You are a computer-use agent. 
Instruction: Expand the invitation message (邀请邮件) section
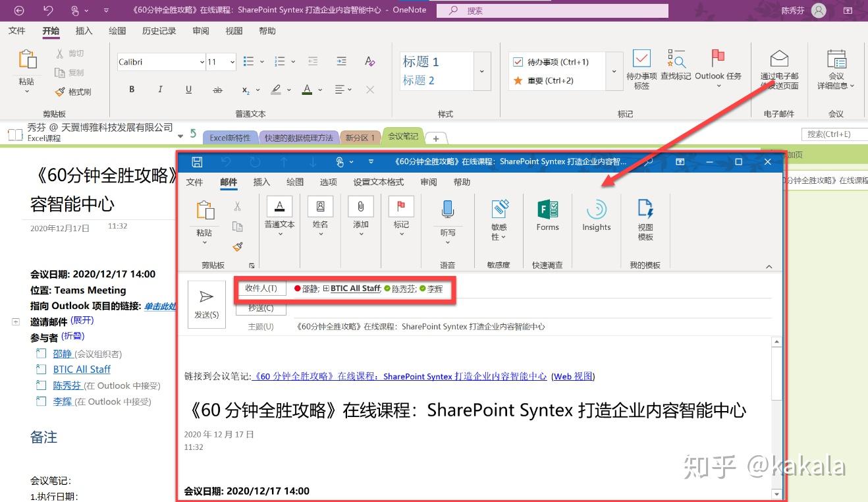pos(16,322)
